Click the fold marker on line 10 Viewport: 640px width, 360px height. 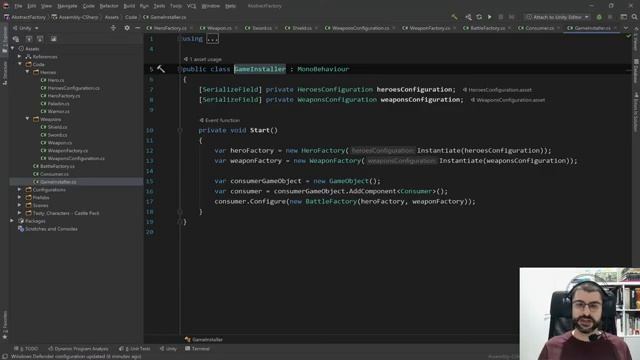point(180,131)
